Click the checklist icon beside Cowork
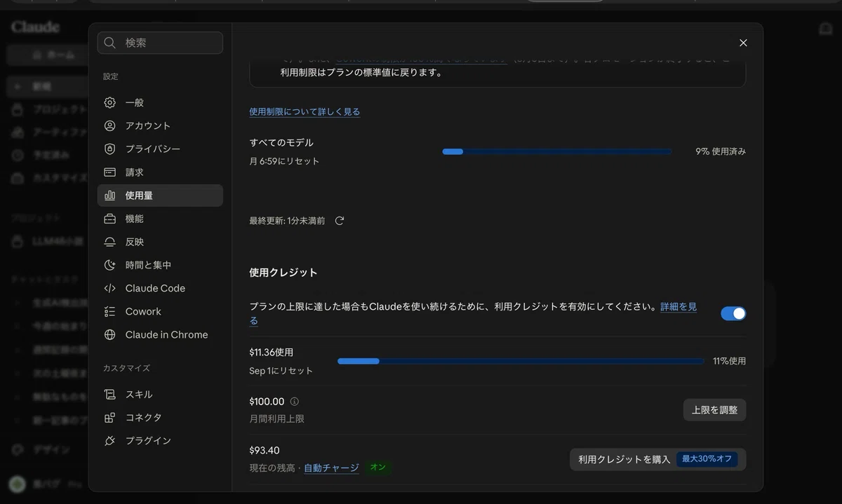This screenshot has width=842, height=504. pos(109,311)
